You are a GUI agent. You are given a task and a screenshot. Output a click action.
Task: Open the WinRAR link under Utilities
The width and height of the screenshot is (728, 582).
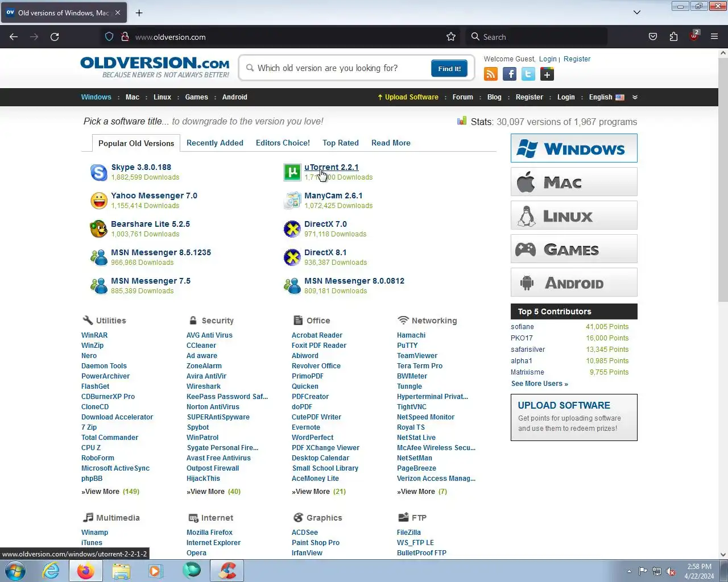94,335
